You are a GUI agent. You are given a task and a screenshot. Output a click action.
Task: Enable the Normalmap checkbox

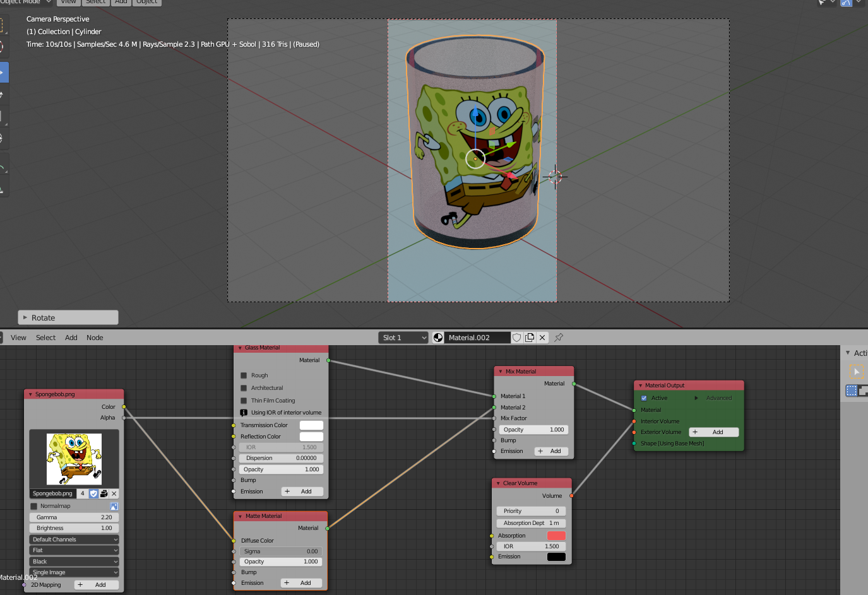pos(34,506)
